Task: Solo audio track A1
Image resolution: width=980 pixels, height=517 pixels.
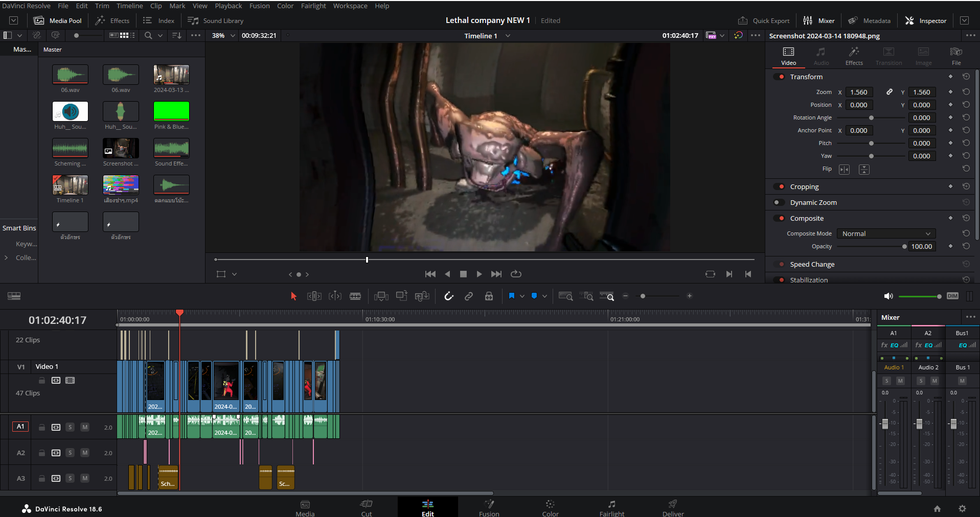Action: [x=70, y=427]
